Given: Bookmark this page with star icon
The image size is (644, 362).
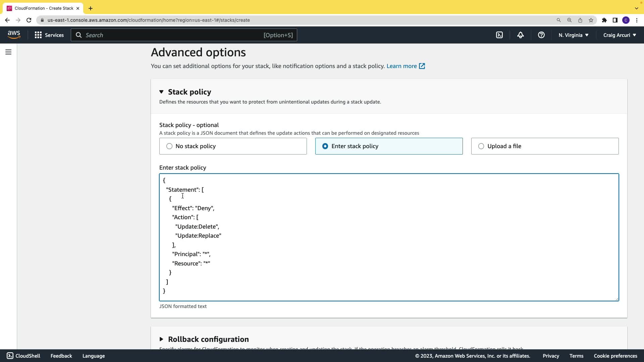Looking at the screenshot, I should (591, 20).
